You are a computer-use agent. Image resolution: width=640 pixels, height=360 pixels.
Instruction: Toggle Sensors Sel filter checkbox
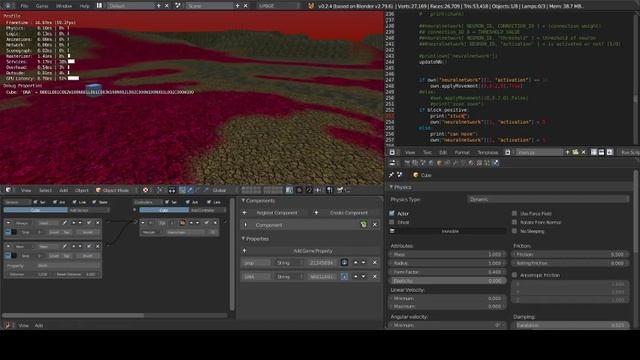point(36,202)
